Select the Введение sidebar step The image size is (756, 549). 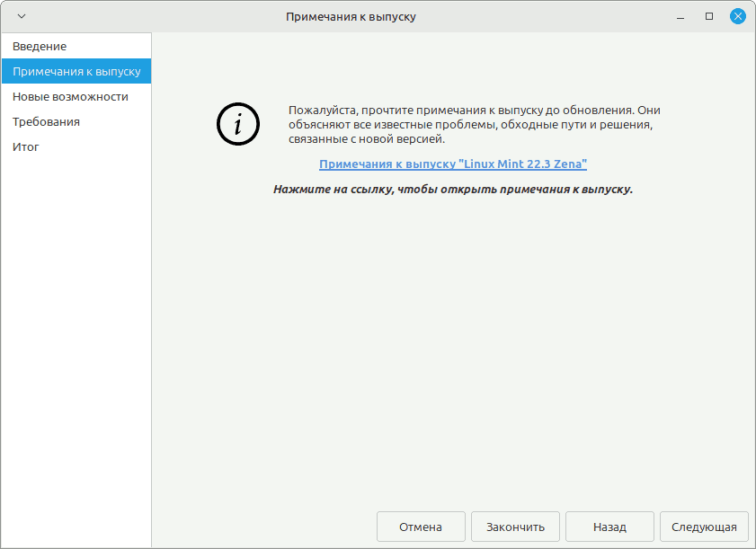click(x=76, y=46)
